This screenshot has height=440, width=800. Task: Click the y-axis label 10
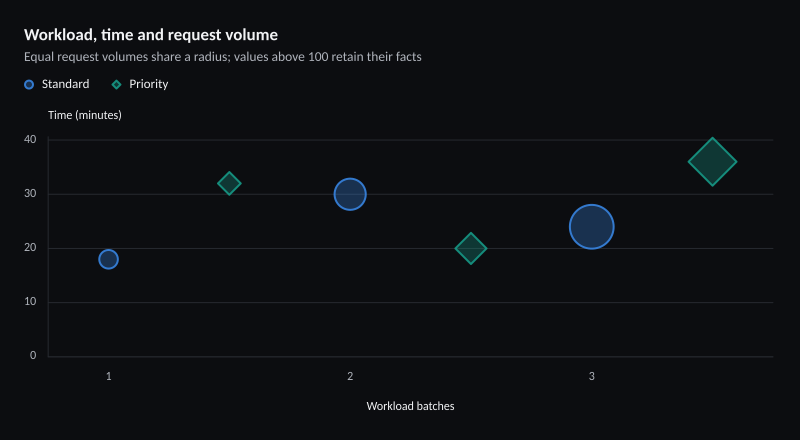click(31, 302)
